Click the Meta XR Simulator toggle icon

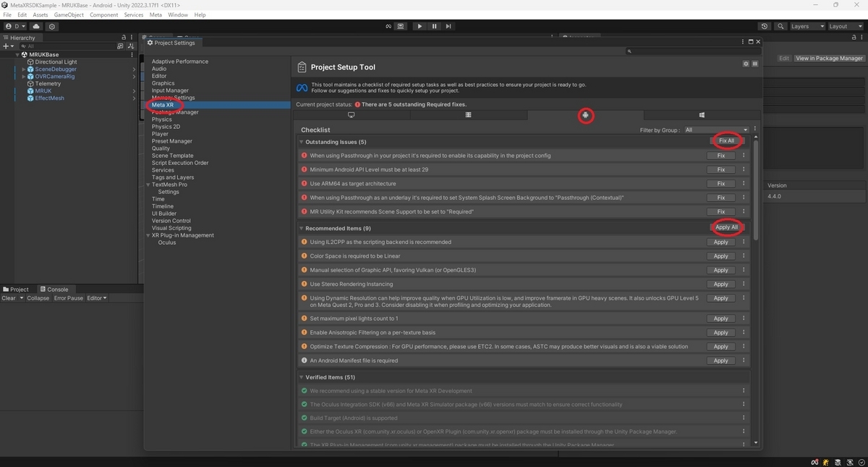pyautogui.click(x=401, y=26)
